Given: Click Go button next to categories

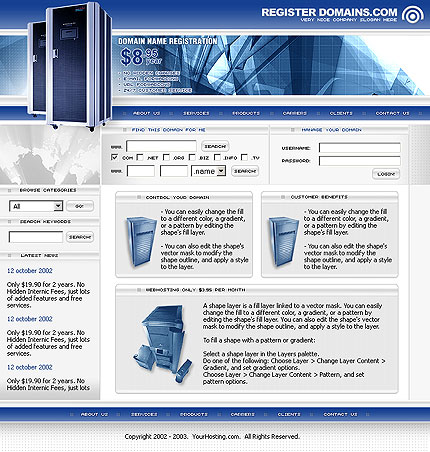Looking at the screenshot, I should (80, 206).
